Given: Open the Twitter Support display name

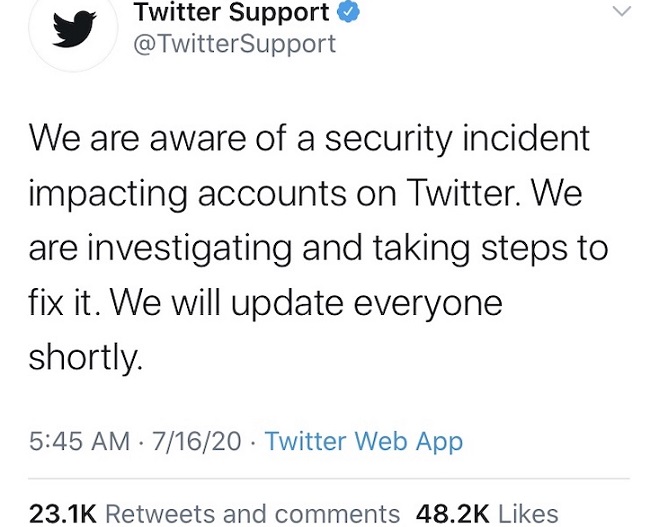Looking at the screenshot, I should tap(231, 13).
